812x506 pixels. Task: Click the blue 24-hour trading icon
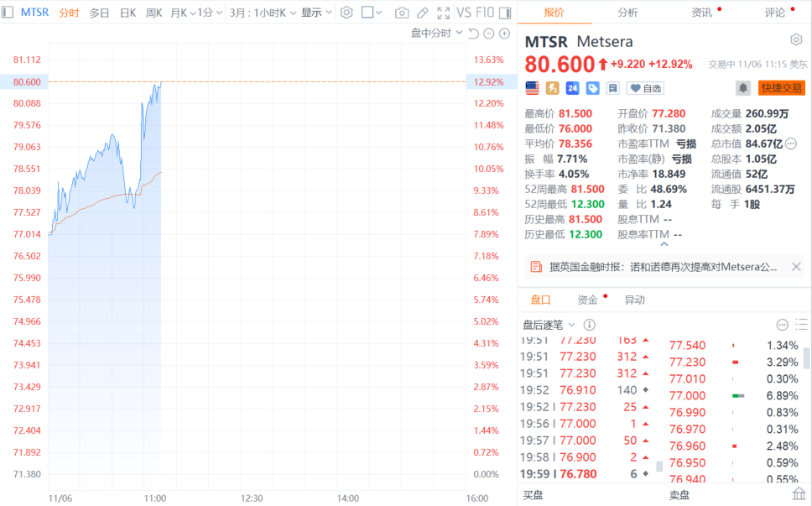tap(572, 88)
